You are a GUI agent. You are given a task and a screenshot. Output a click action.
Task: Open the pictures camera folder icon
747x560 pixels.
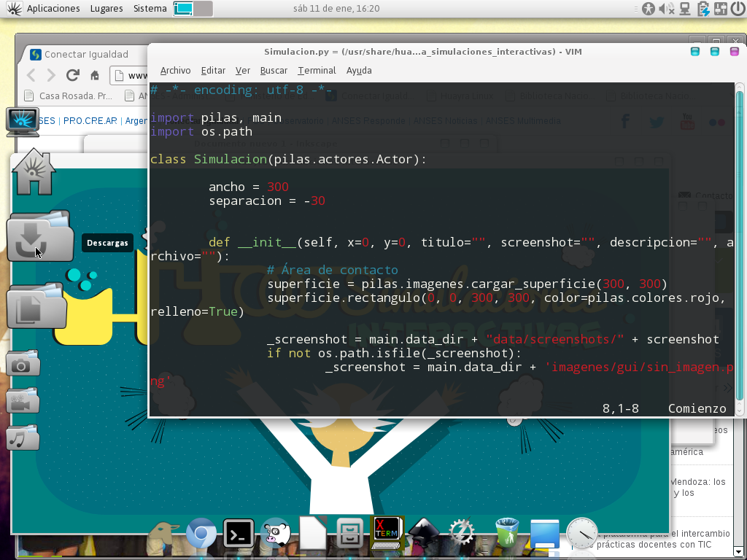click(x=23, y=363)
